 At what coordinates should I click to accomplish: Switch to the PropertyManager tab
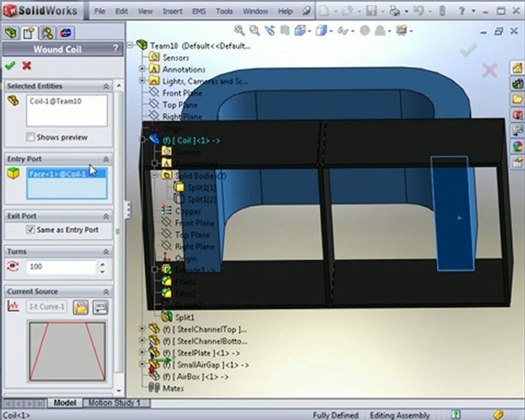click(29, 33)
